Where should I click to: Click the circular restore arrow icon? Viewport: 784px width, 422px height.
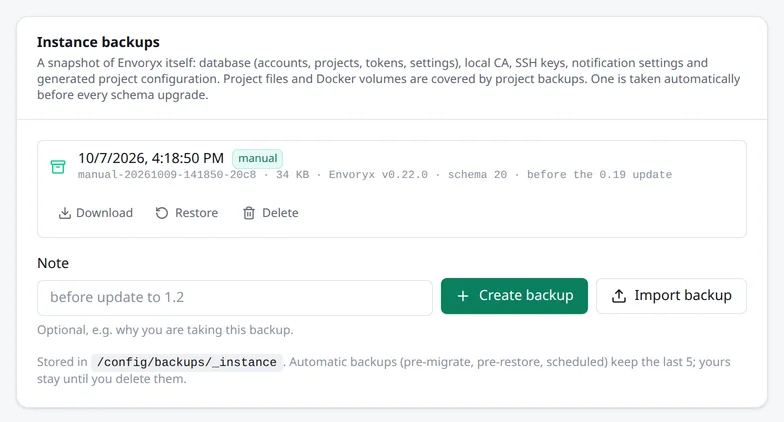coord(162,213)
